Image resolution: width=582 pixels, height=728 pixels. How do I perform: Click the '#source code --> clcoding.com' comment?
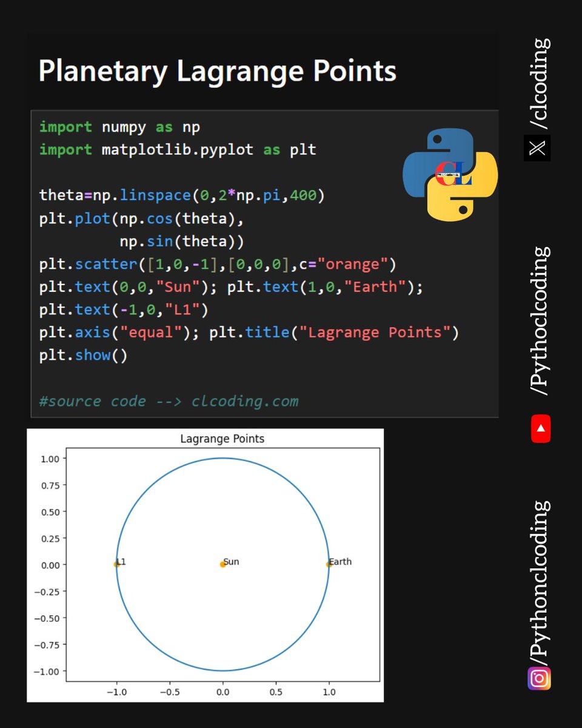169,401
